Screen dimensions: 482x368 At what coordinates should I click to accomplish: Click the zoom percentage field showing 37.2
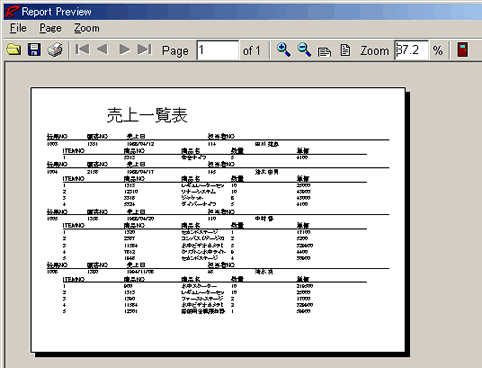(411, 50)
